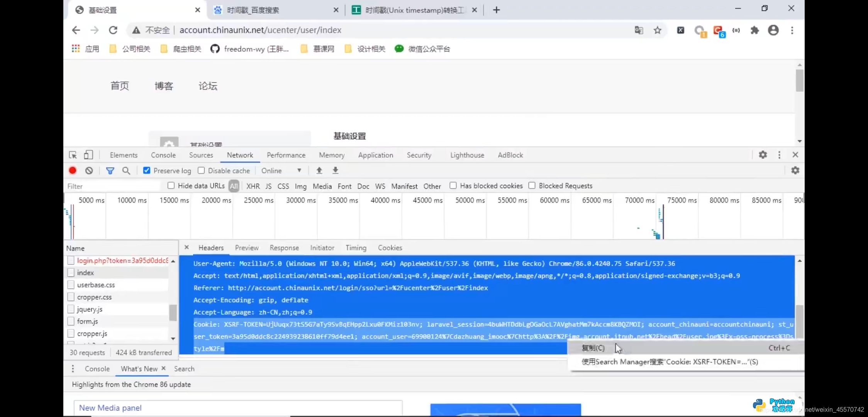Clear the network log
This screenshot has width=868, height=417.
(x=89, y=170)
